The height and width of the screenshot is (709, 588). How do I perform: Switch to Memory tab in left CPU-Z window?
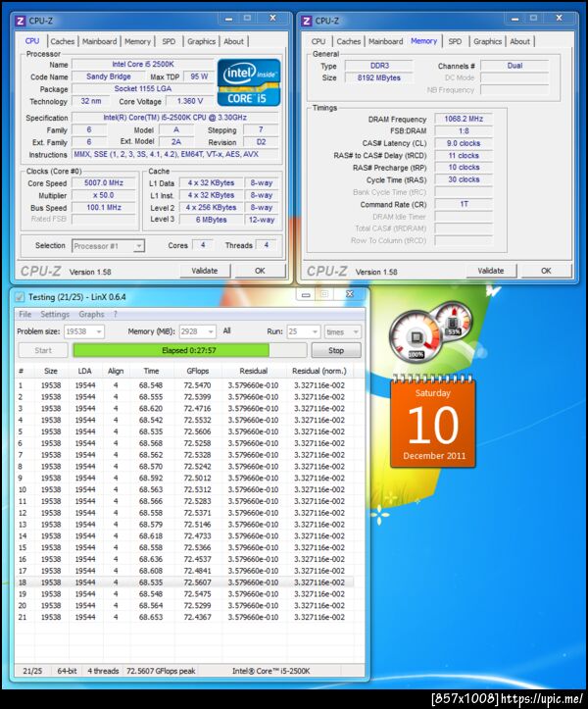click(x=137, y=41)
